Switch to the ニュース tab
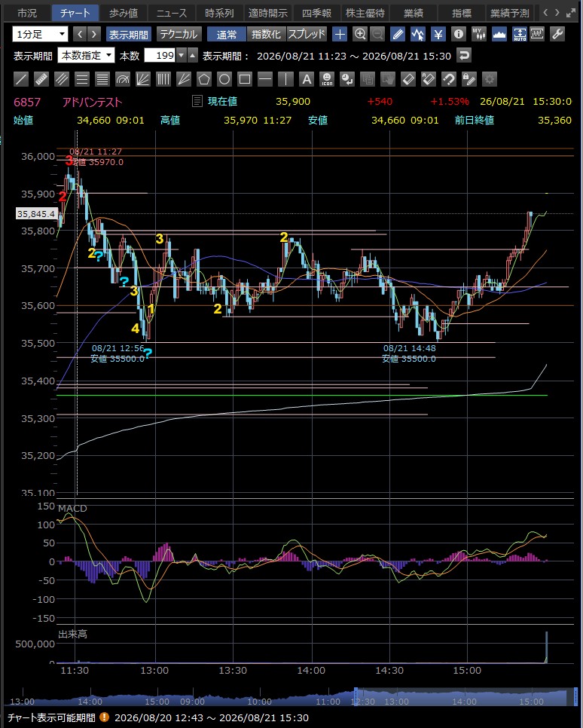 tap(172, 14)
